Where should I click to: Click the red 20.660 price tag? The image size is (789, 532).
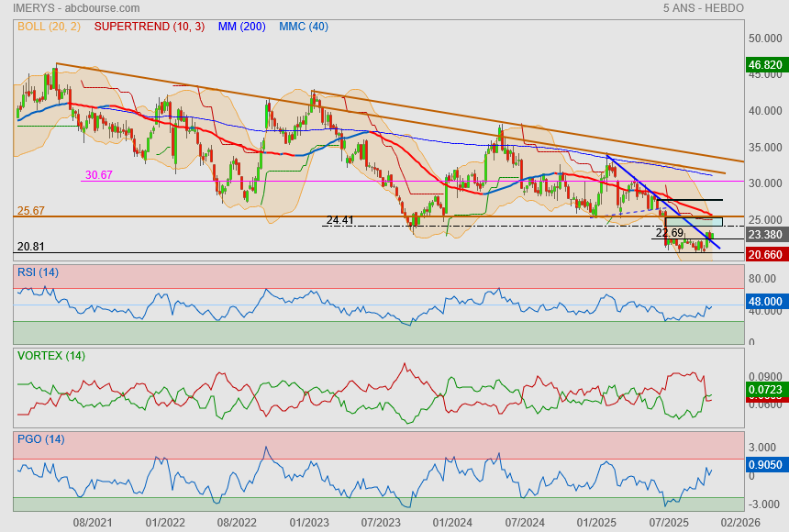764,254
